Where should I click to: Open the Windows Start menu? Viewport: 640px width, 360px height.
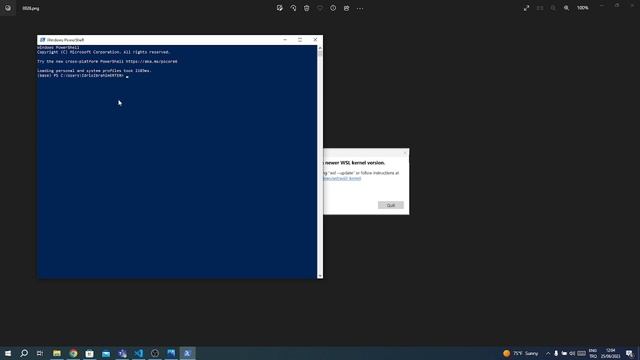click(x=8, y=353)
